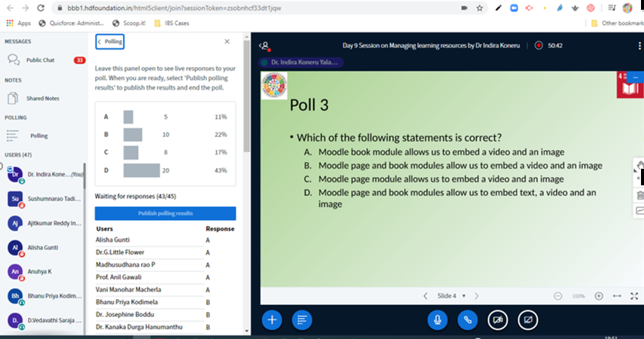Click the browser reload button

pyautogui.click(x=40, y=8)
